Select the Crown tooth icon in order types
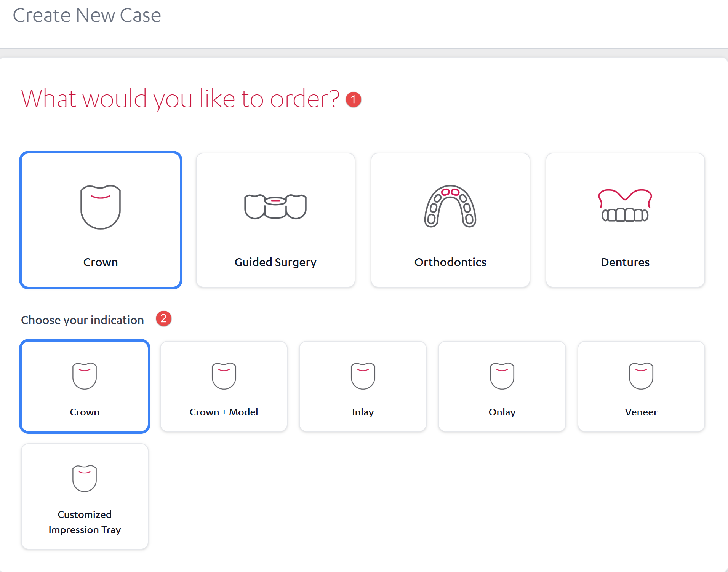 click(x=101, y=207)
